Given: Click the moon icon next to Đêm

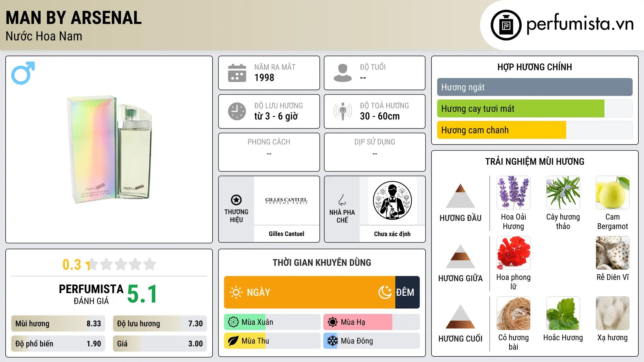Looking at the screenshot, I should 385,292.
